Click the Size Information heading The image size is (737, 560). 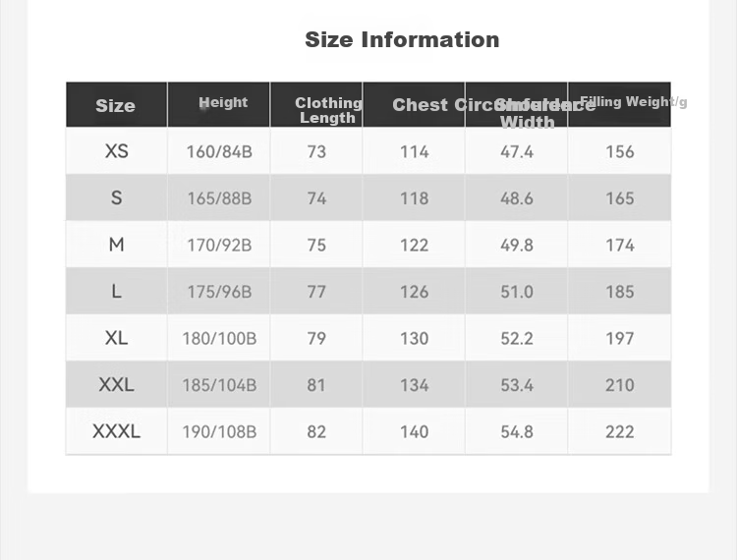click(x=402, y=39)
